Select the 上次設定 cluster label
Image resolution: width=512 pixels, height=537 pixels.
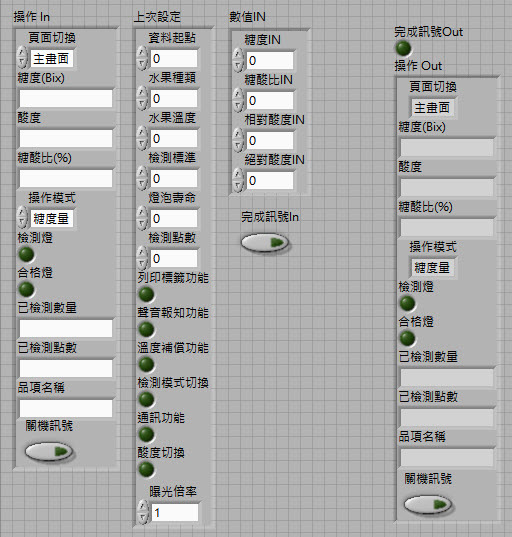[157, 16]
